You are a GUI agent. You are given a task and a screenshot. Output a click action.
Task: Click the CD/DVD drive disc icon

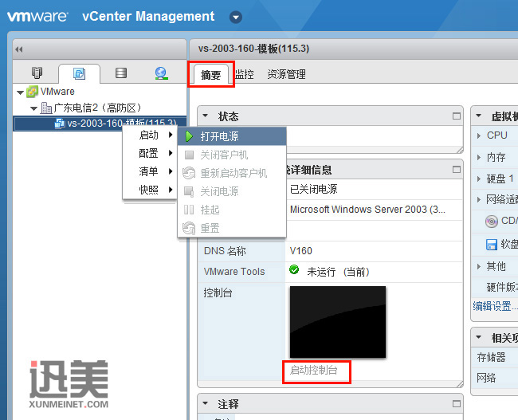click(492, 221)
